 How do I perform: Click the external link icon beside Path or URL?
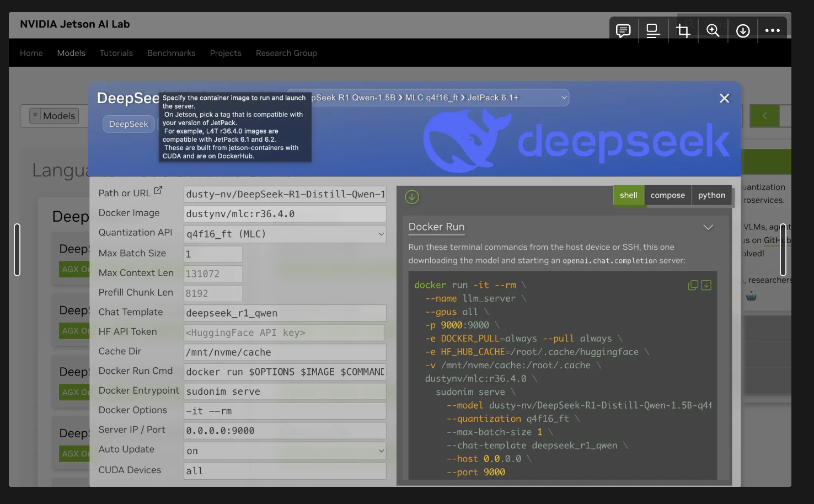click(x=158, y=190)
